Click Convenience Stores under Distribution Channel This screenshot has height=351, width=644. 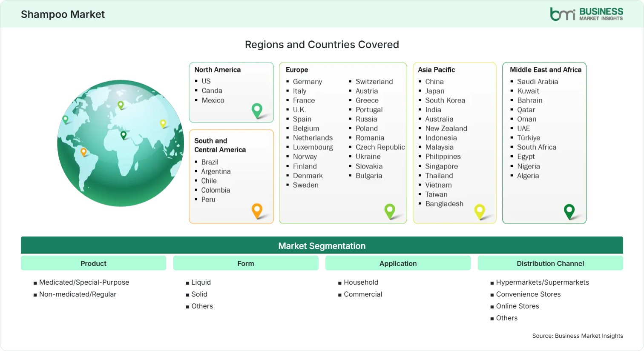coord(528,294)
